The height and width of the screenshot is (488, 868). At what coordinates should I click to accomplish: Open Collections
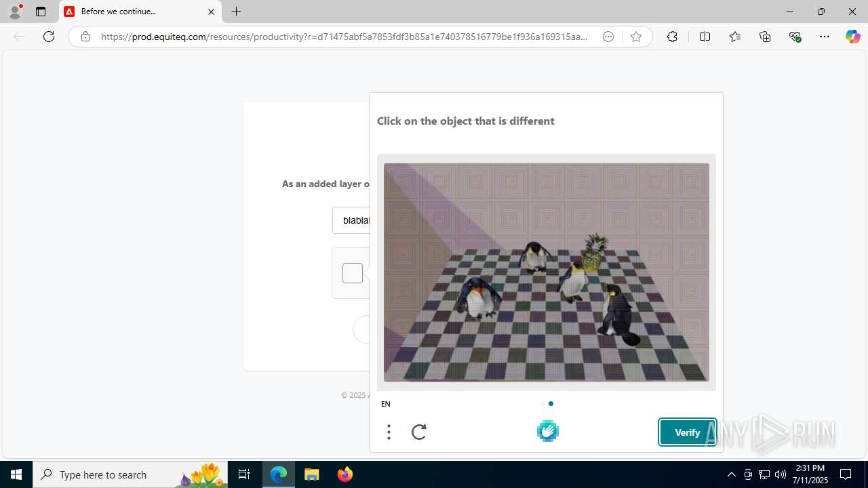(765, 37)
